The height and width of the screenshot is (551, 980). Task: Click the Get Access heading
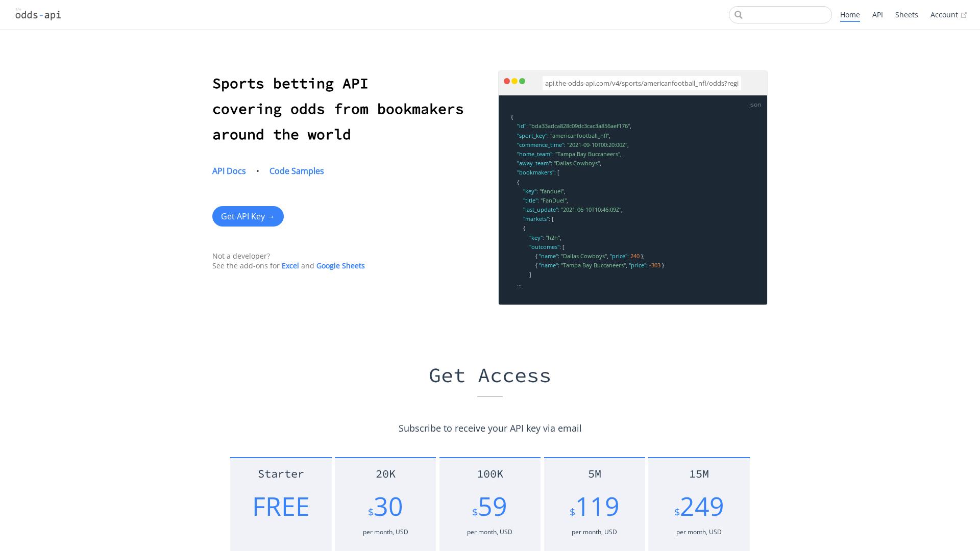click(490, 375)
